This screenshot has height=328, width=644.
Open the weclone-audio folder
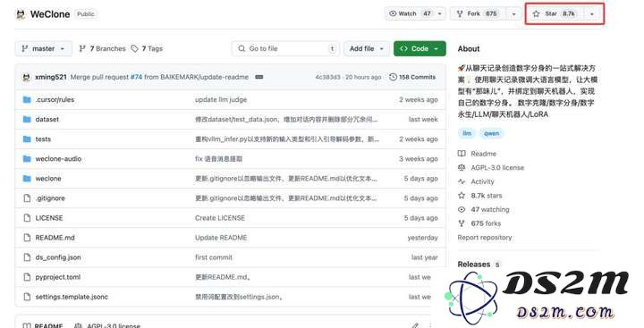point(58,159)
